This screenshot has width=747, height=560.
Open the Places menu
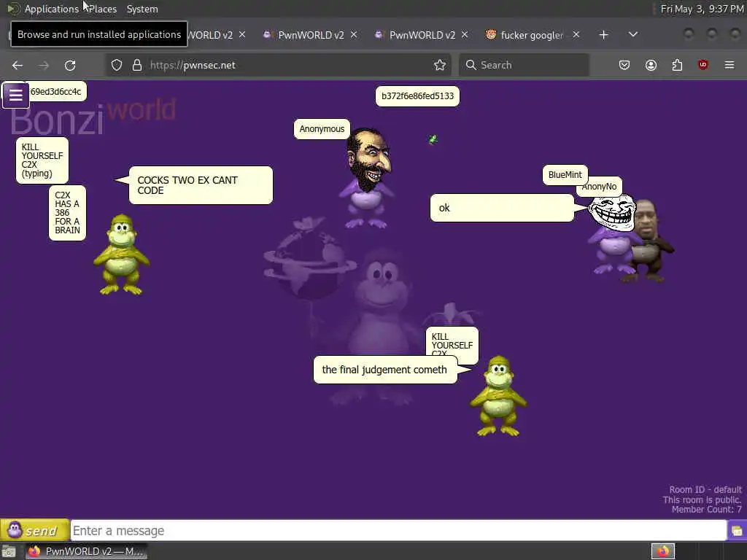pos(102,9)
